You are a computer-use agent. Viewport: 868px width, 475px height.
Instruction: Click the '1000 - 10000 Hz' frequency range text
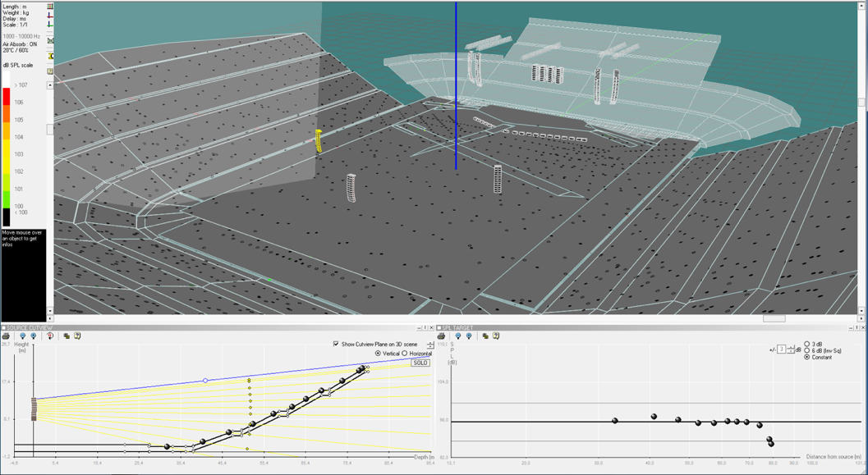pyautogui.click(x=21, y=36)
